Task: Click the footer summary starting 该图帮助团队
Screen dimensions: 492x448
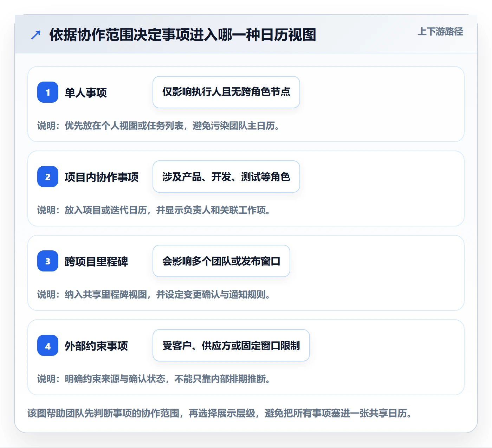Action: click(x=220, y=413)
